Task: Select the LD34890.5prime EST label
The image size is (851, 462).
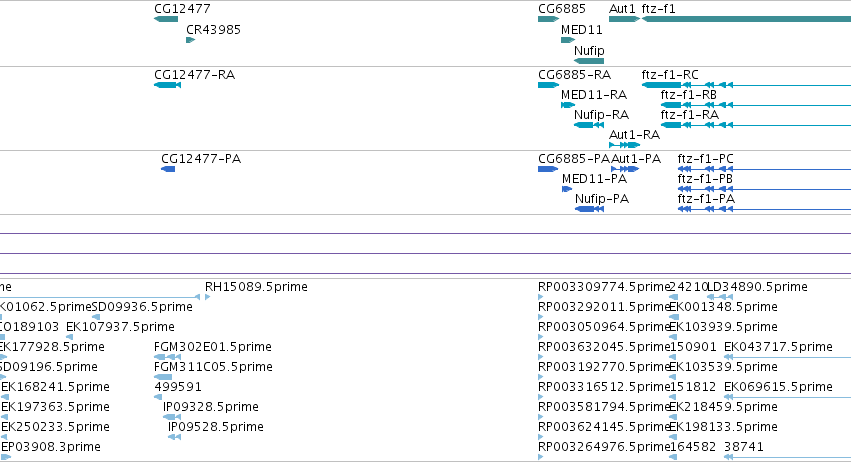Action: [756, 287]
